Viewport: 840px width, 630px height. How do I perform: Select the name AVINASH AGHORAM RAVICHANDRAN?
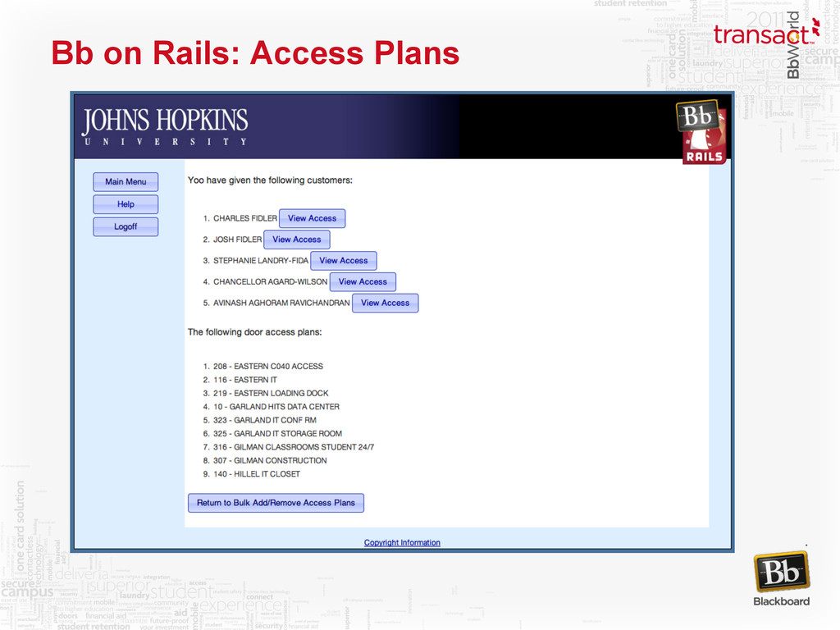(x=282, y=304)
